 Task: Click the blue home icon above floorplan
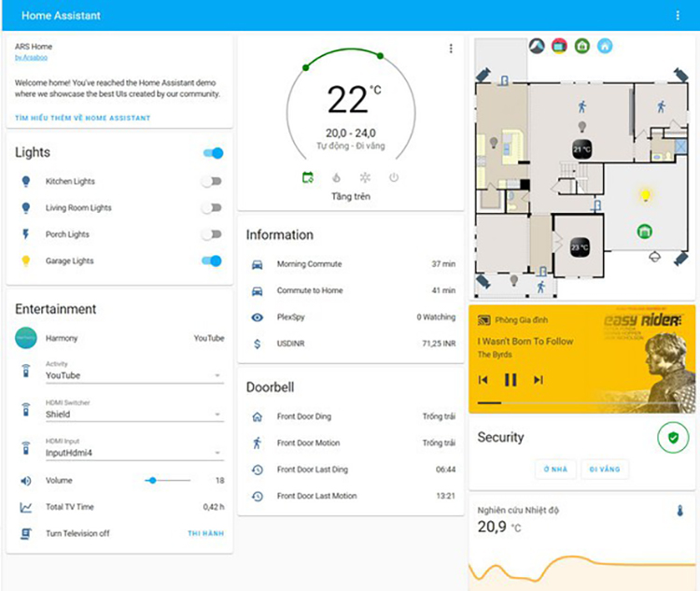pos(605,45)
